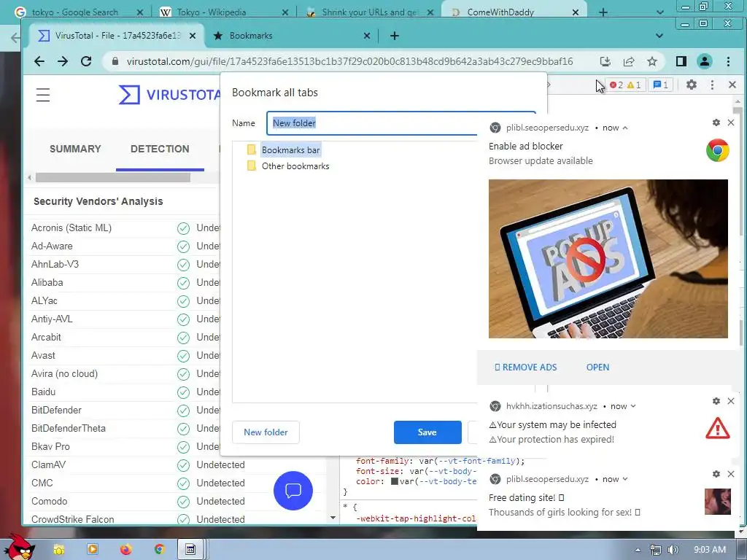Open the VirusTotal hamburger menu
747x560 pixels.
click(43, 95)
